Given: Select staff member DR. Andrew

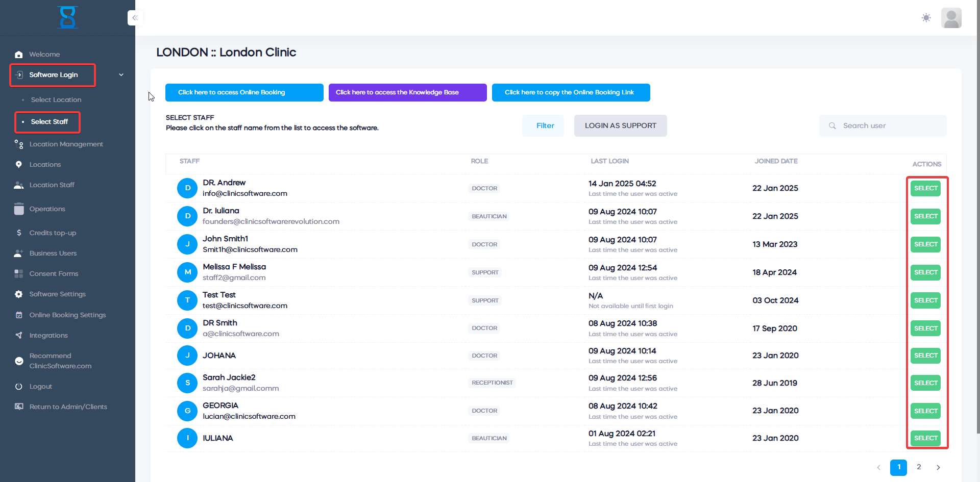Looking at the screenshot, I should point(925,188).
